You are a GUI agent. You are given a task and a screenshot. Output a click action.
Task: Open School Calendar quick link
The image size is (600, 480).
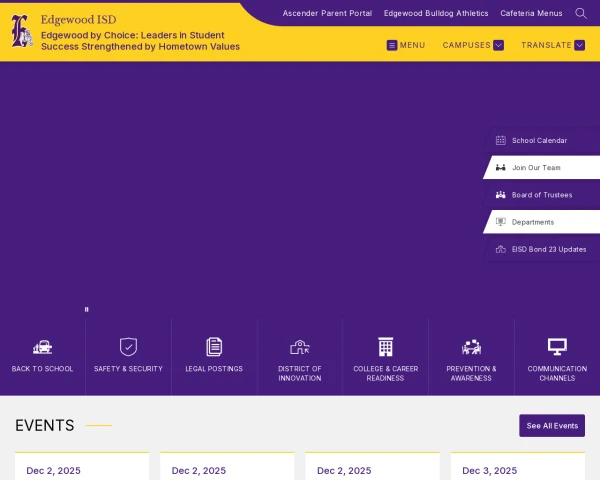click(x=539, y=140)
